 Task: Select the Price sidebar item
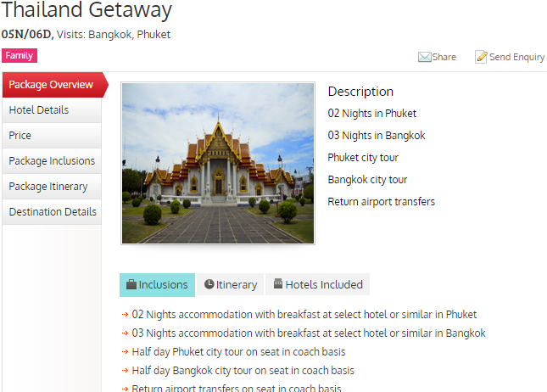(52, 136)
